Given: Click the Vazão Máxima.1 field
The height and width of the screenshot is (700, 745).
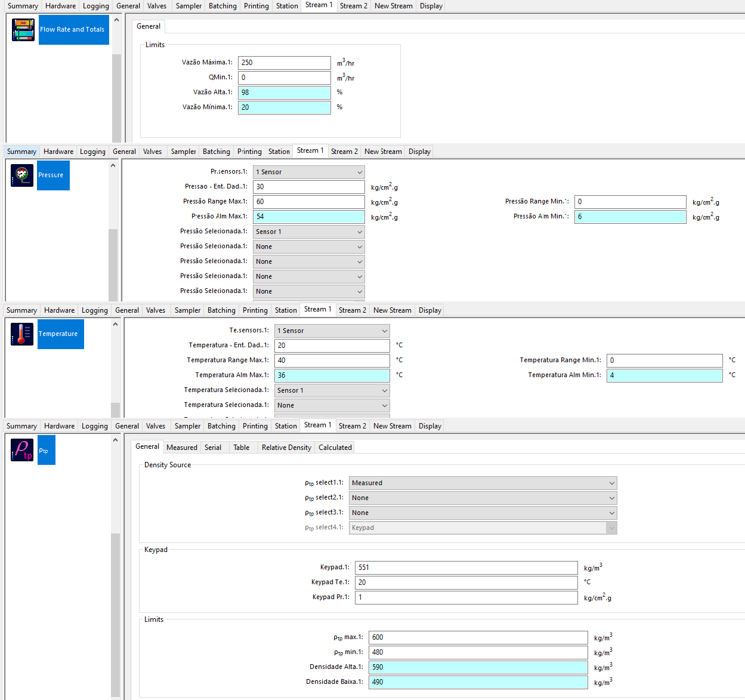Looking at the screenshot, I should [285, 63].
